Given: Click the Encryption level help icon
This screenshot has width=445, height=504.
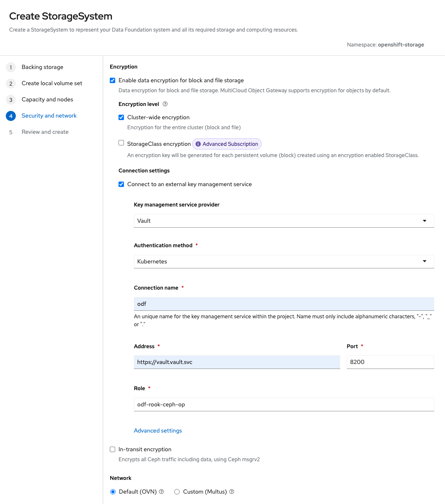Looking at the screenshot, I should tap(165, 104).
